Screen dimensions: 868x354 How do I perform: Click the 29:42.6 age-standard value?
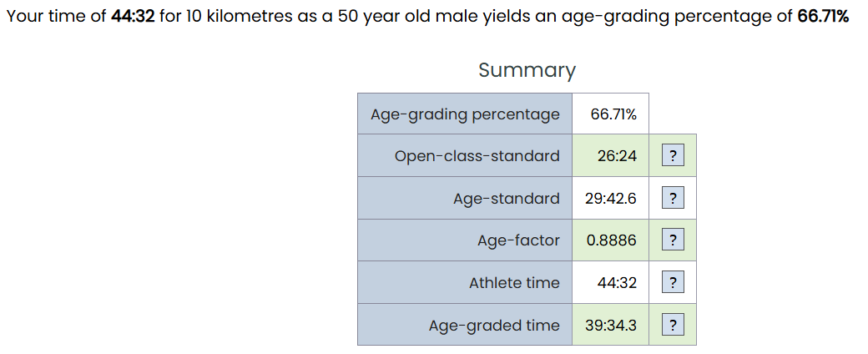[x=611, y=199]
